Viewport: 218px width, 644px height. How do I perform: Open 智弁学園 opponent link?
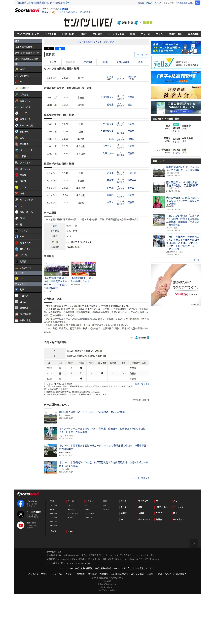click(x=132, y=77)
